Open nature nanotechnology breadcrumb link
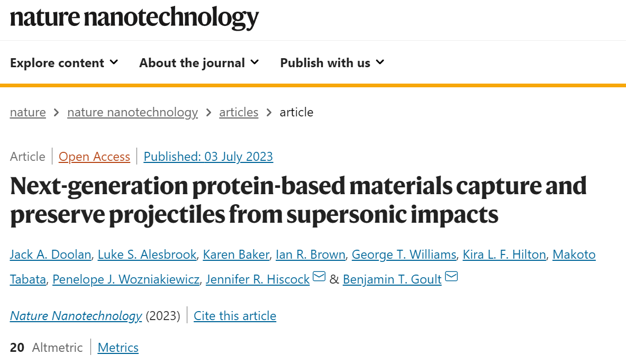 (132, 112)
